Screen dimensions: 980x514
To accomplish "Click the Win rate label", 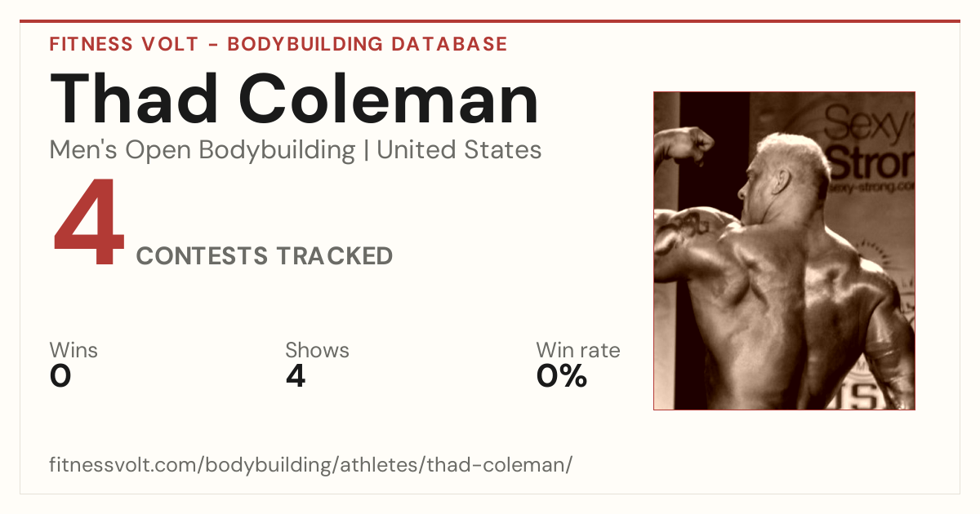I will 578,350.
